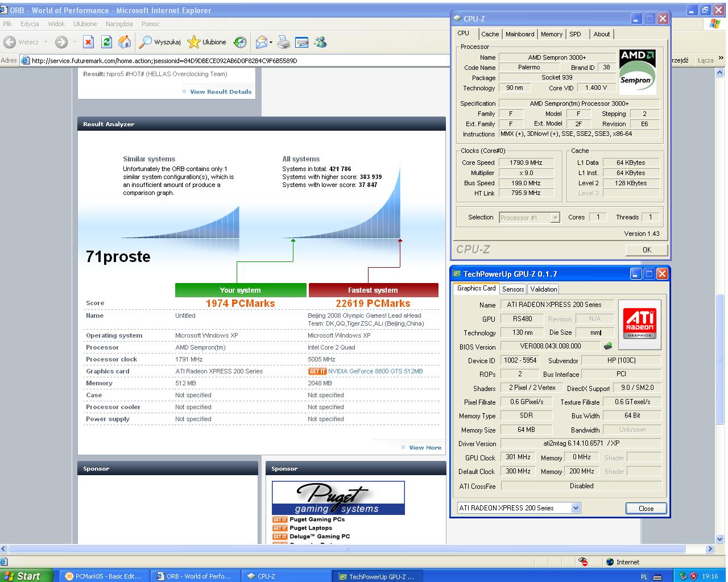
Task: Open the View More link
Action: tap(425, 447)
